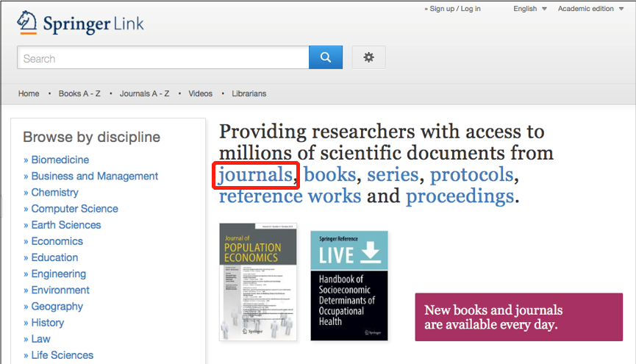Image resolution: width=636 pixels, height=364 pixels.
Task: Browse the Life Sciences discipline
Action: click(62, 355)
